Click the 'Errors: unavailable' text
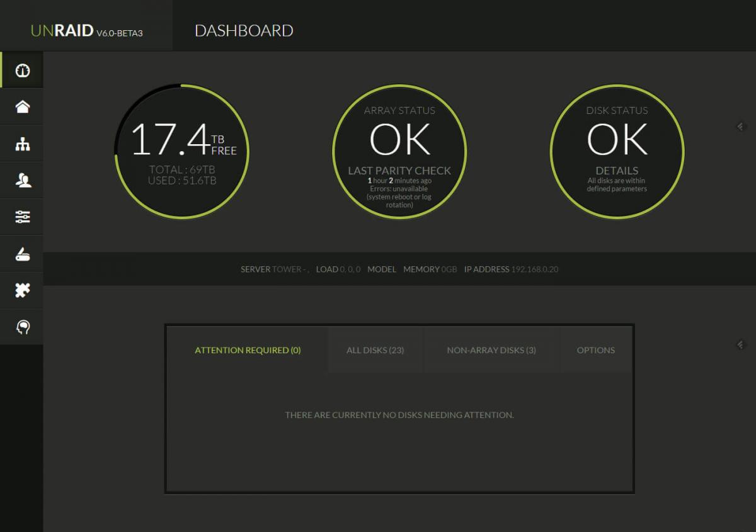This screenshot has height=532, width=756. coord(399,189)
